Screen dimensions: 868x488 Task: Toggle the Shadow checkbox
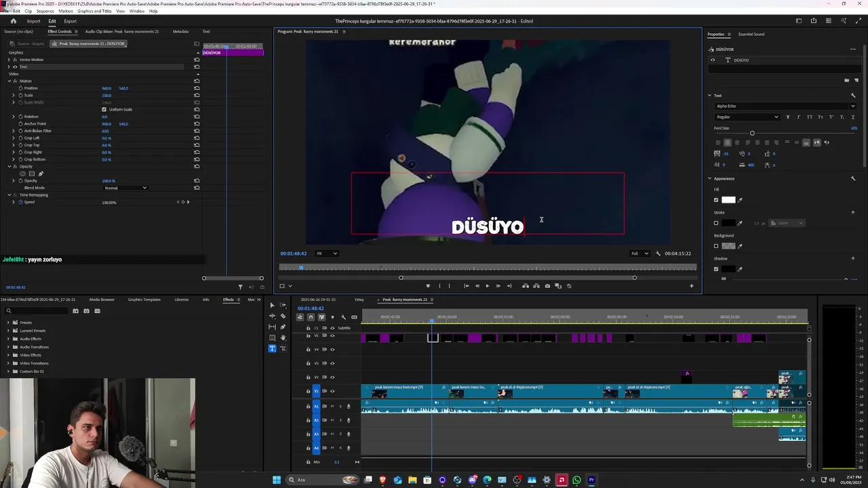click(716, 269)
